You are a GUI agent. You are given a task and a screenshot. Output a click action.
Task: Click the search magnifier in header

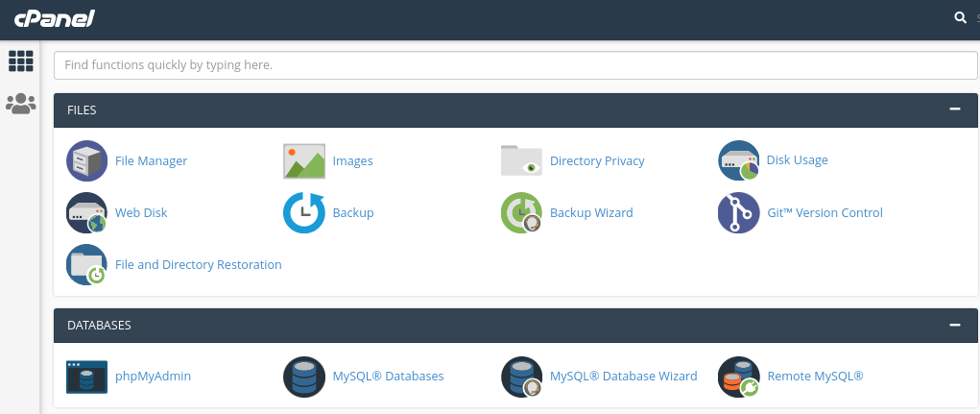[960, 17]
